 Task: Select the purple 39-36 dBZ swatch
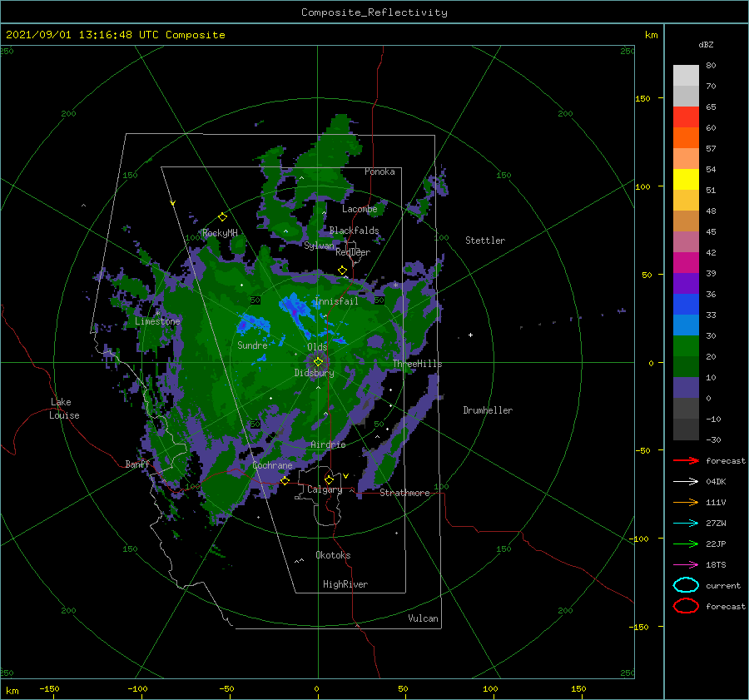click(686, 283)
